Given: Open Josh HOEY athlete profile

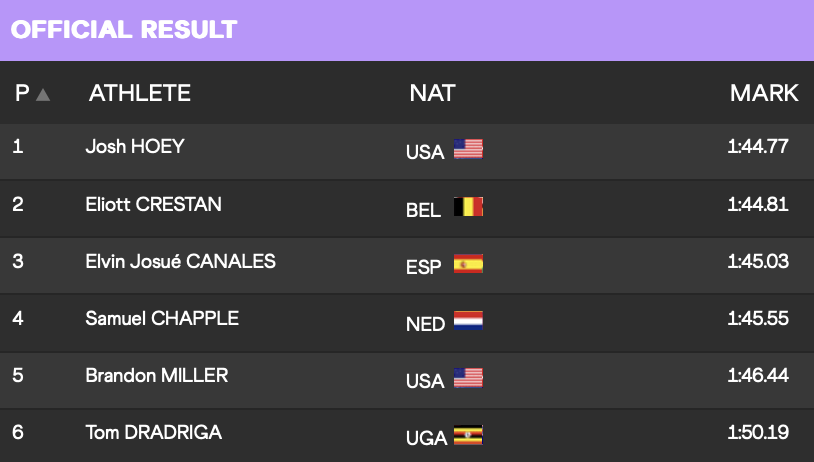Looking at the screenshot, I should (135, 146).
